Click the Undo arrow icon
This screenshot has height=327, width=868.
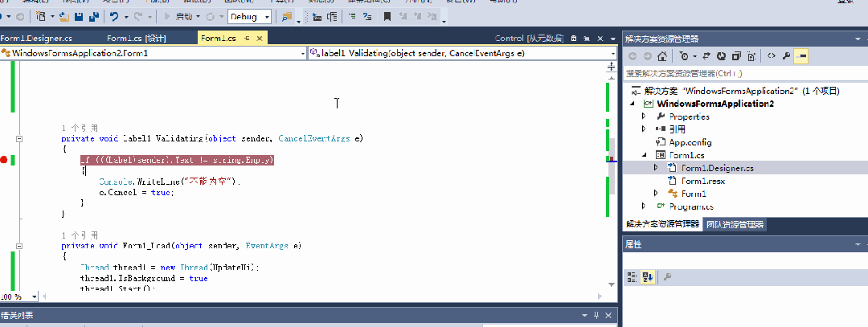pyautogui.click(x=115, y=16)
